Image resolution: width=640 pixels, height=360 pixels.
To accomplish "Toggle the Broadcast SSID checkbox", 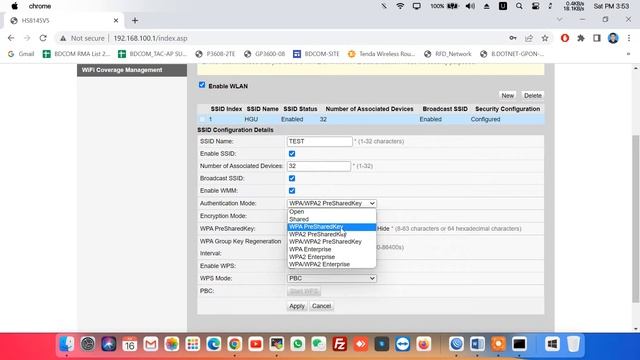I will 292,178.
